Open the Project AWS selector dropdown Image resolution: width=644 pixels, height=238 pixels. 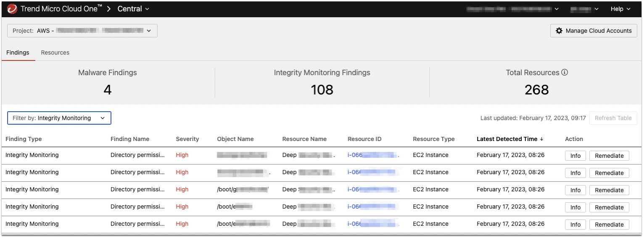click(82, 31)
